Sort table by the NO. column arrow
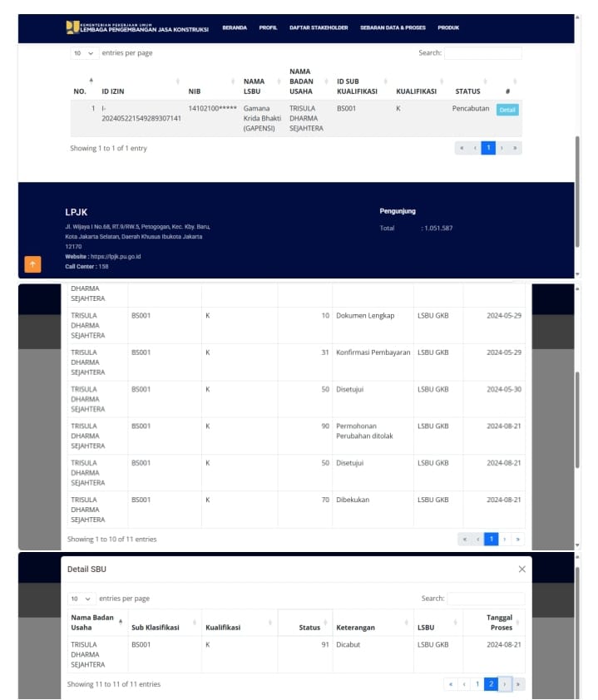The image size is (598, 700). coord(91,81)
